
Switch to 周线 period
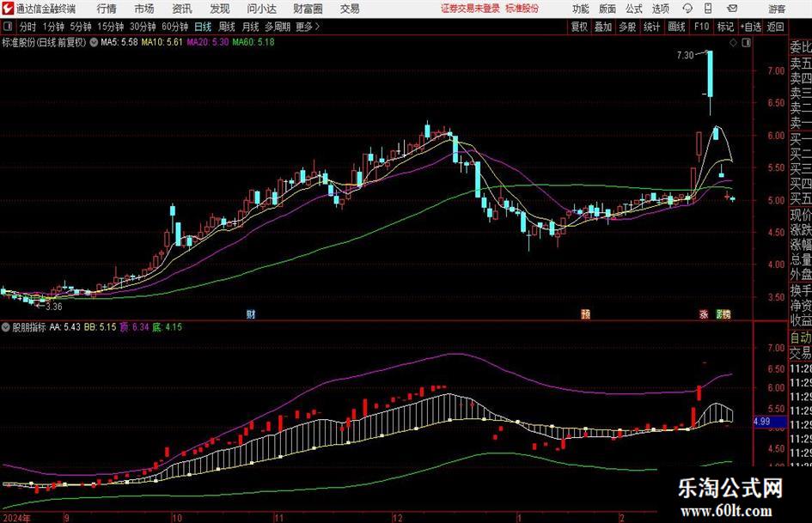pos(226,27)
